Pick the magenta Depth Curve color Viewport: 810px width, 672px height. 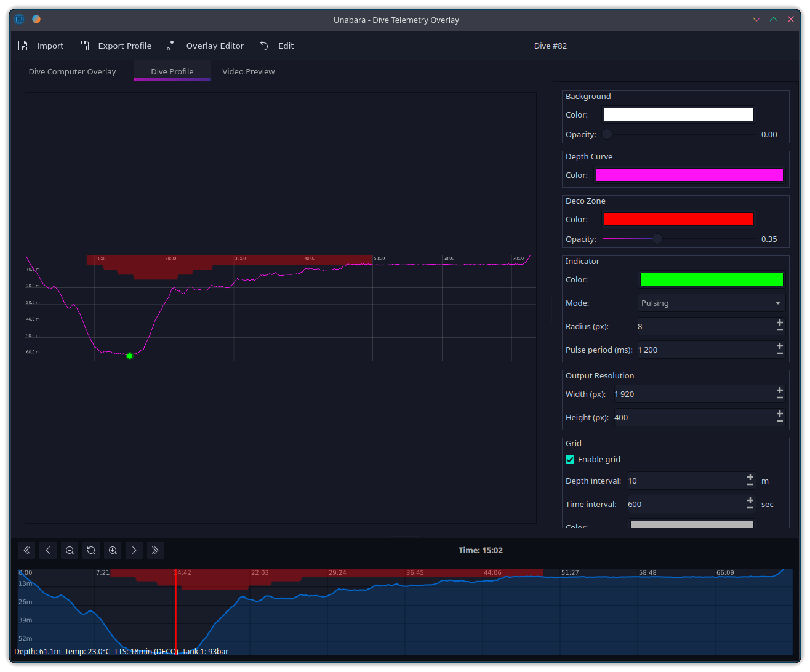689,175
